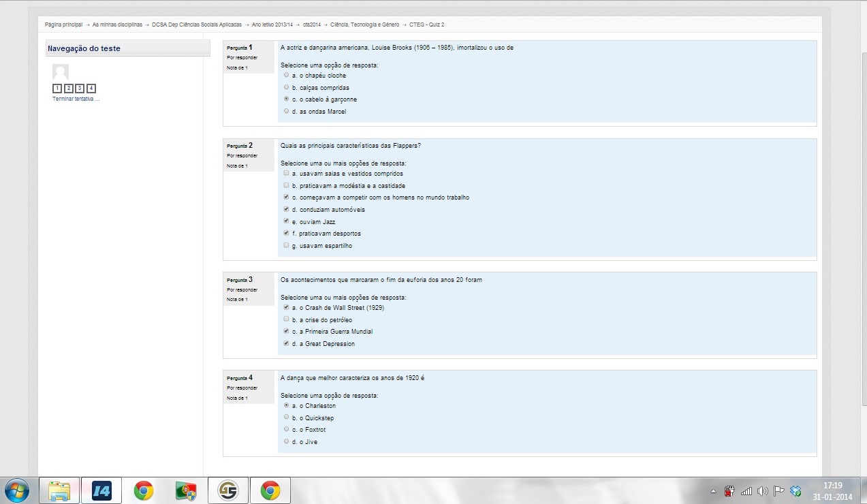Viewport: 867px width, 504px height.
Task: Open Windows Explorer from the taskbar
Action: point(59,490)
